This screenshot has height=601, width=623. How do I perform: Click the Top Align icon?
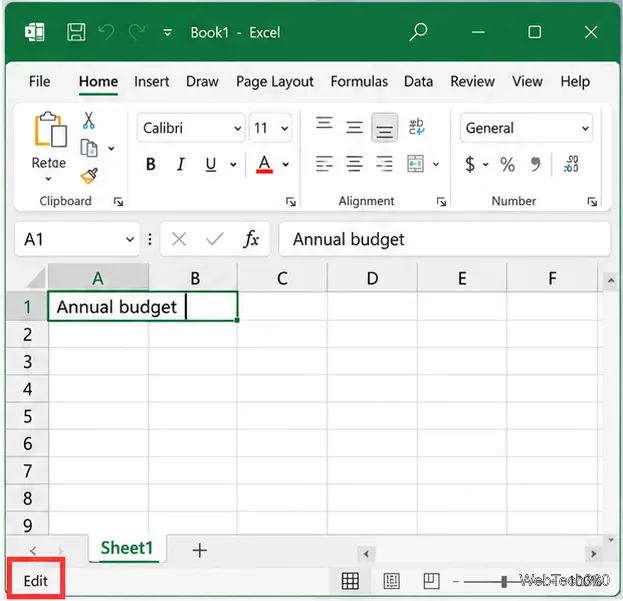(324, 124)
